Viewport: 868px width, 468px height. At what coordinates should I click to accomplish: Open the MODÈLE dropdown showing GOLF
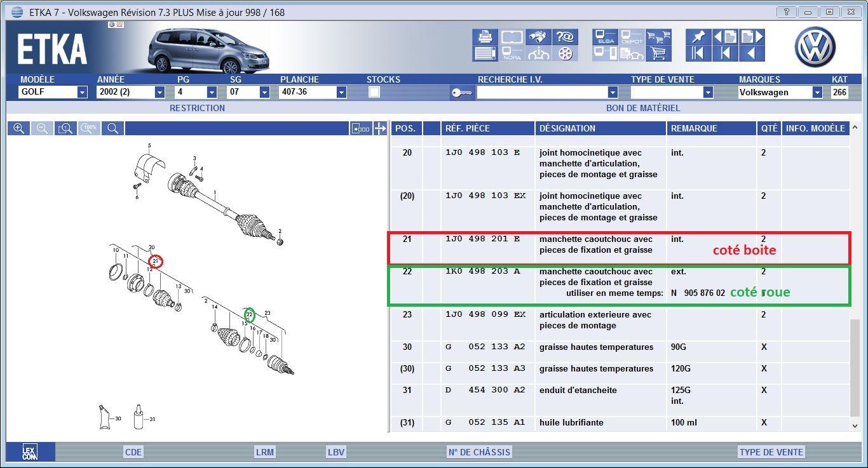[x=53, y=92]
